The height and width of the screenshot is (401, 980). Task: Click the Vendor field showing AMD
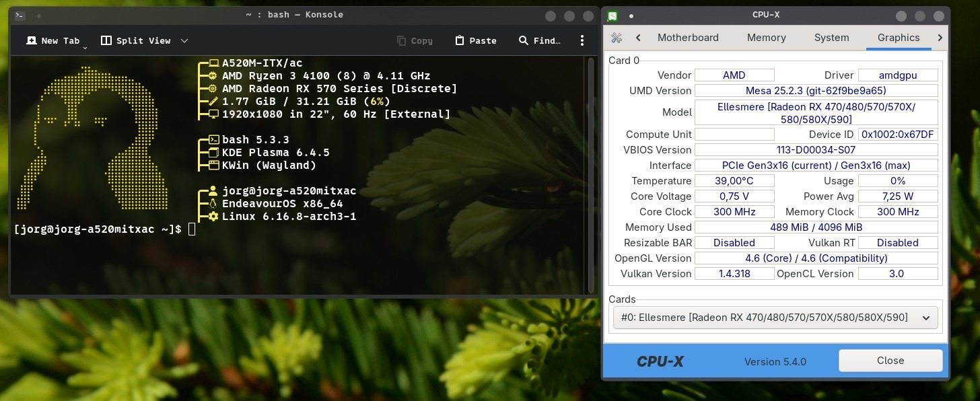click(x=734, y=75)
